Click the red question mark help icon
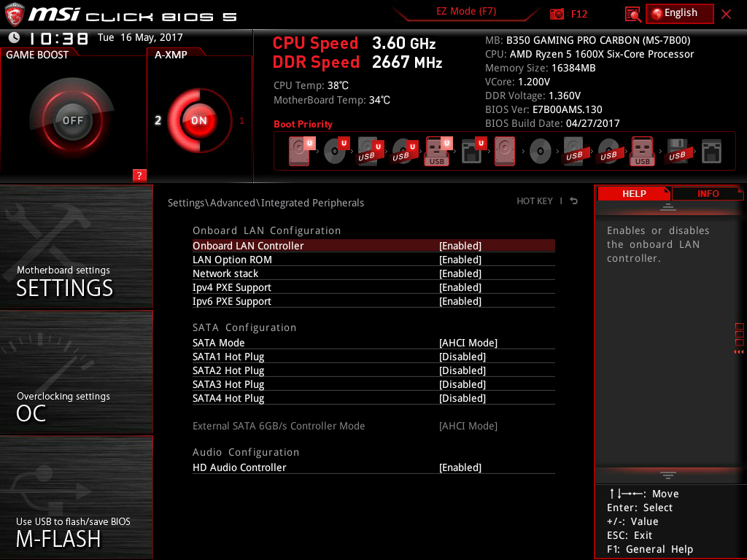Image resolution: width=747 pixels, height=560 pixels. (139, 175)
